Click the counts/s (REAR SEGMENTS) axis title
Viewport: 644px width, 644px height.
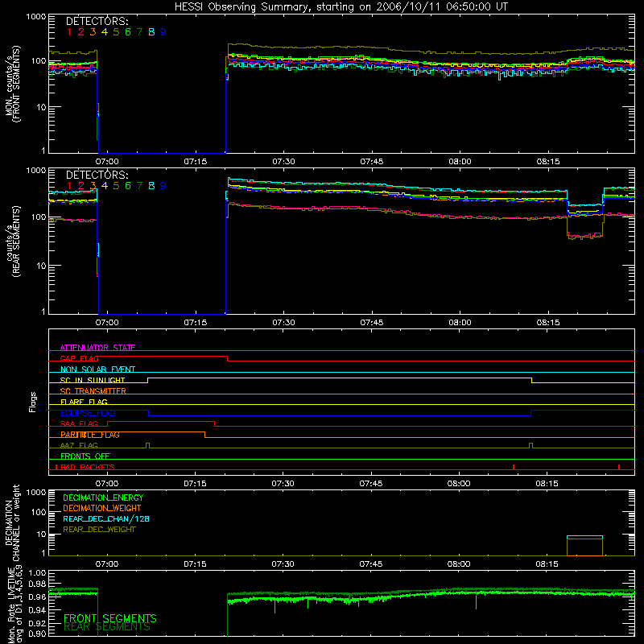(x=13, y=242)
